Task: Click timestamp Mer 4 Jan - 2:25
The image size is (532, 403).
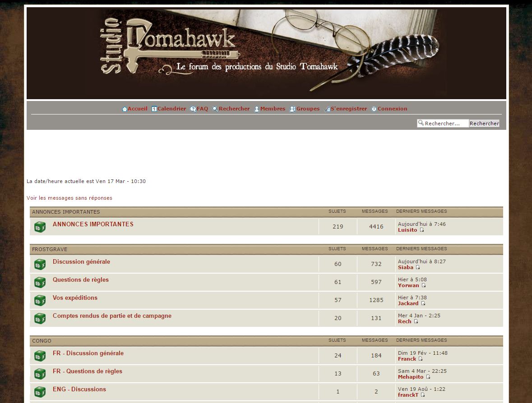Action: tap(419, 316)
